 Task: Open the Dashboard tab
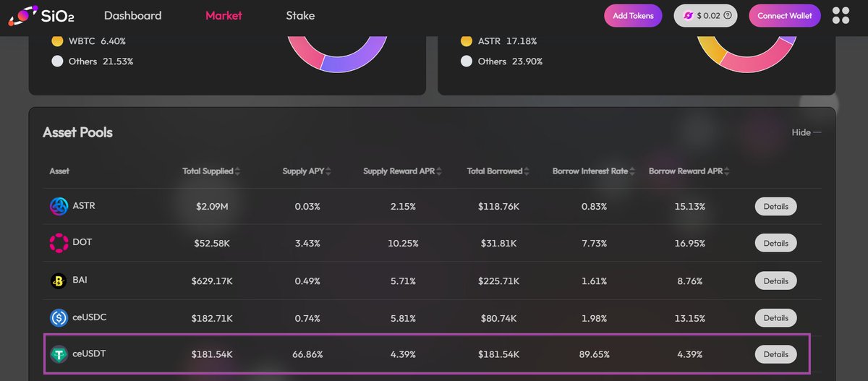(x=133, y=15)
